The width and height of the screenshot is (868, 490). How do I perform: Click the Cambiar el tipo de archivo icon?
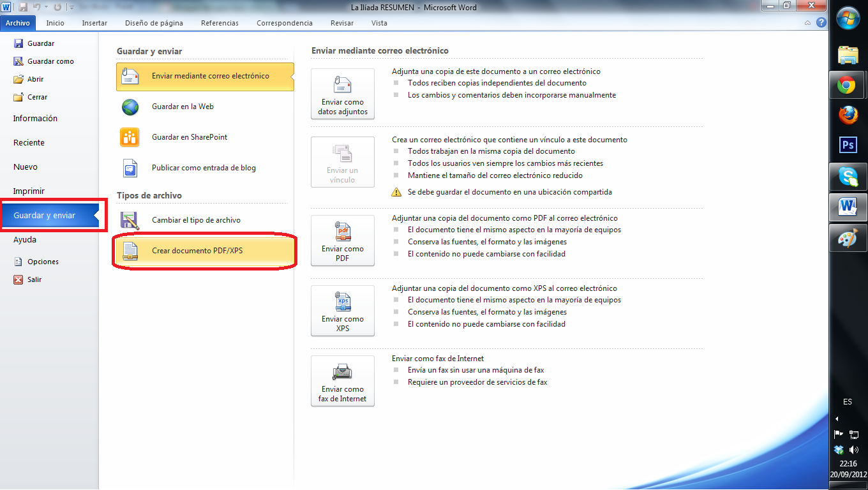point(130,219)
